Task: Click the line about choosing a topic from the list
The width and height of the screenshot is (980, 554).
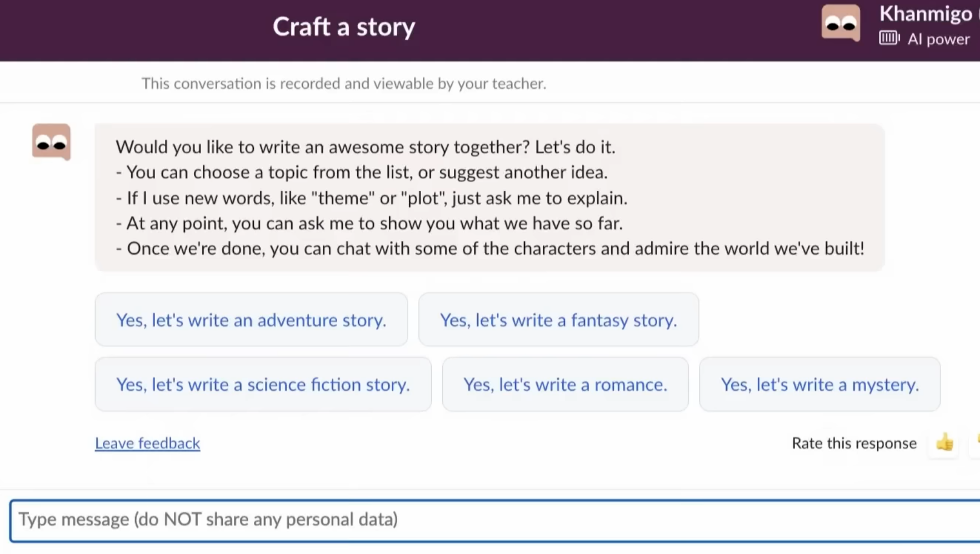Action: [x=362, y=172]
